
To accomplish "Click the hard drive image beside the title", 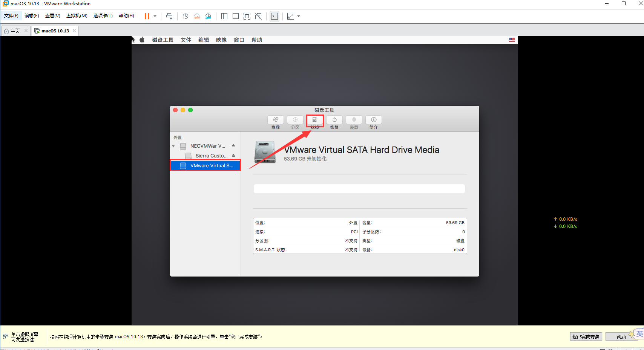I will (265, 153).
